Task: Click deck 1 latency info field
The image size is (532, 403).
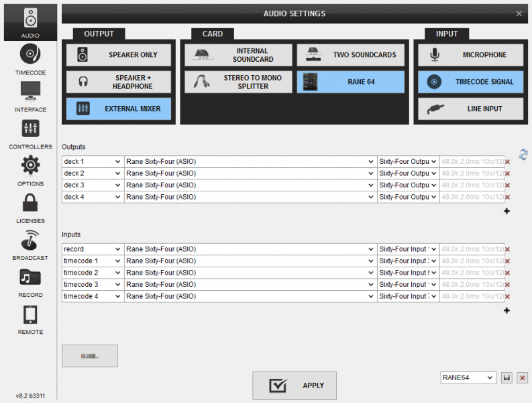Action: 472,162
